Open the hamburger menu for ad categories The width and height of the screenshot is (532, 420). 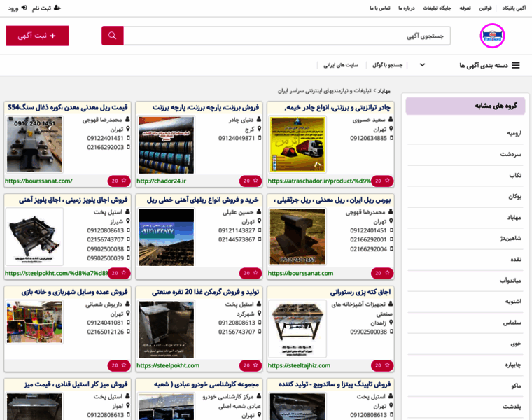tap(516, 65)
